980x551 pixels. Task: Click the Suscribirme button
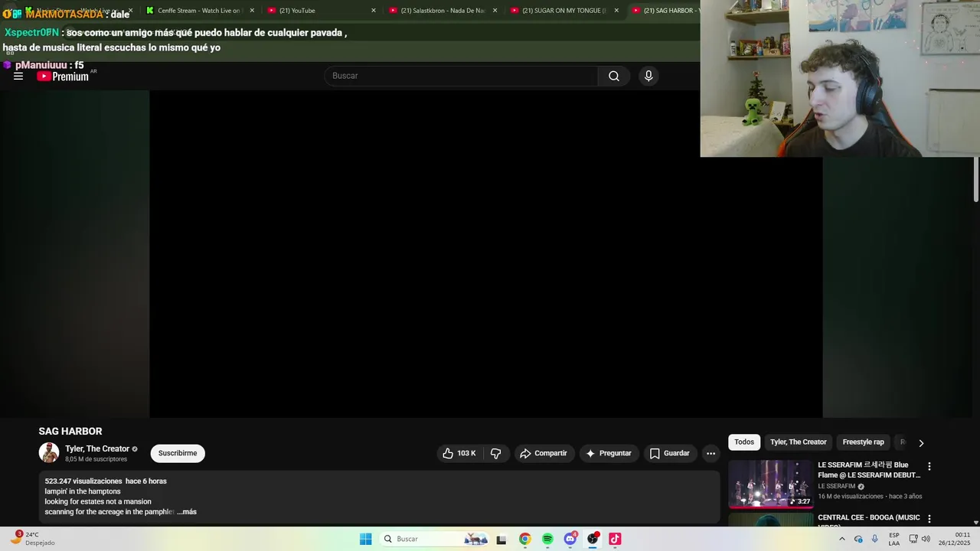pos(178,453)
